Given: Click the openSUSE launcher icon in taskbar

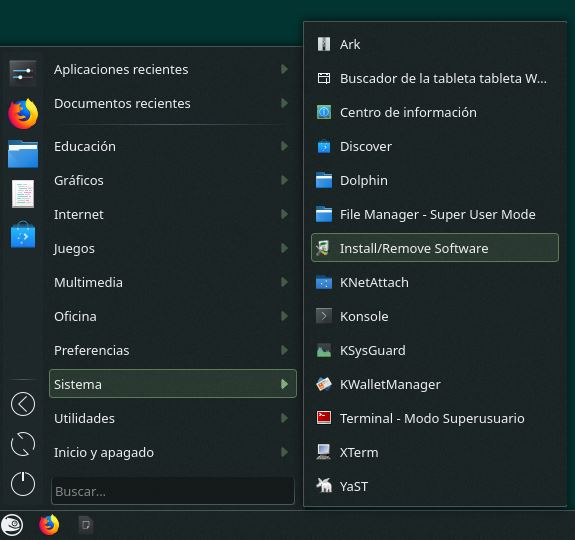Looking at the screenshot, I should click(x=12, y=525).
